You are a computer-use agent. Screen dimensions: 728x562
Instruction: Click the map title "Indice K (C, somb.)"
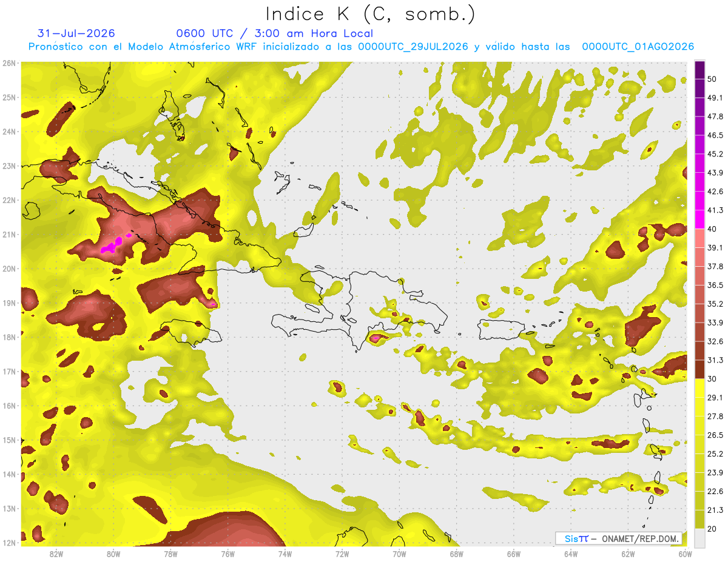[x=371, y=13]
